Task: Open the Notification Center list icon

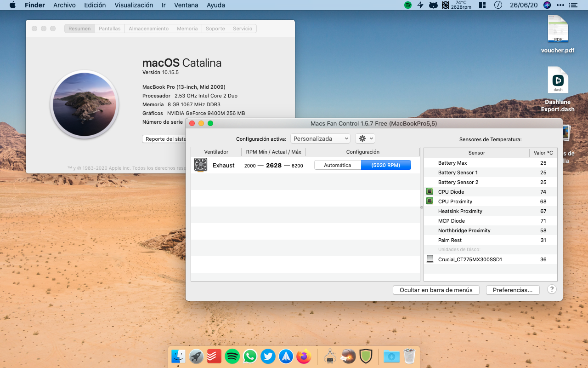Action: (573, 5)
